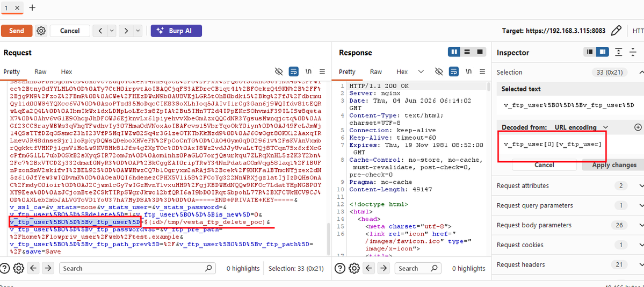644x287 pixels.
Task: Switch Response view to Hex tab
Action: [x=402, y=71]
